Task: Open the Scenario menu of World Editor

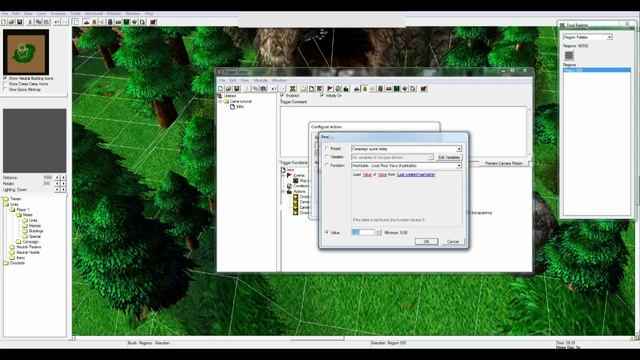Action: click(x=58, y=13)
